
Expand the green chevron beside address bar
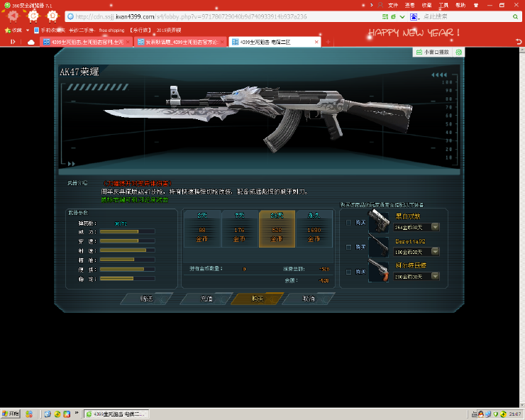(x=402, y=16)
